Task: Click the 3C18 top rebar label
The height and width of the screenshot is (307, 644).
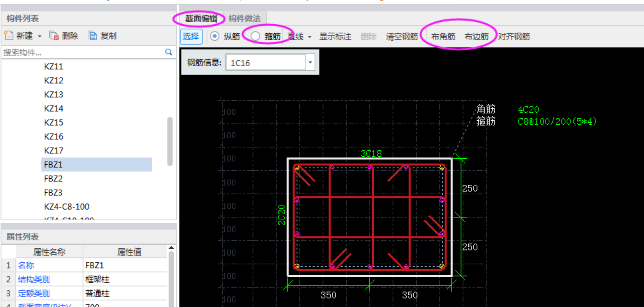Action: (371, 153)
